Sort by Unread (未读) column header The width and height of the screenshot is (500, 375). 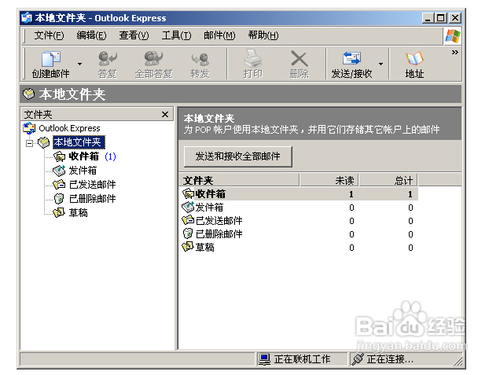pyautogui.click(x=329, y=180)
